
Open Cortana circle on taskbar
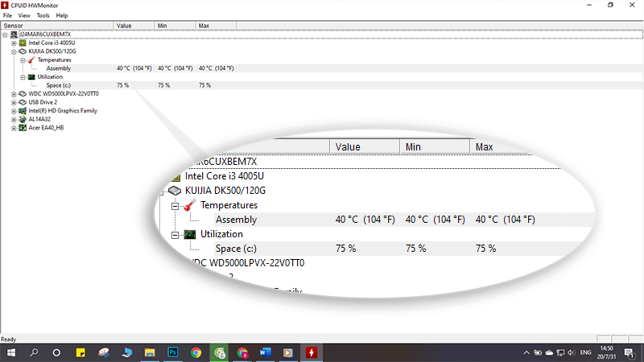[56, 352]
